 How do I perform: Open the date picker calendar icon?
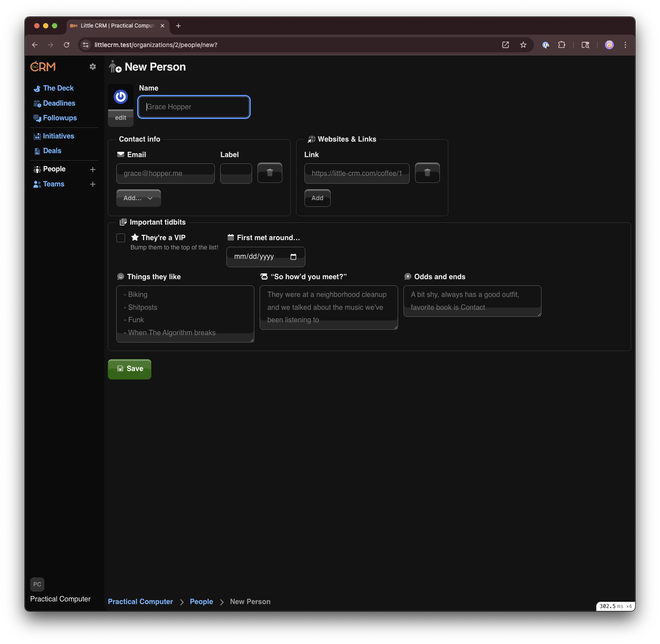pos(293,257)
